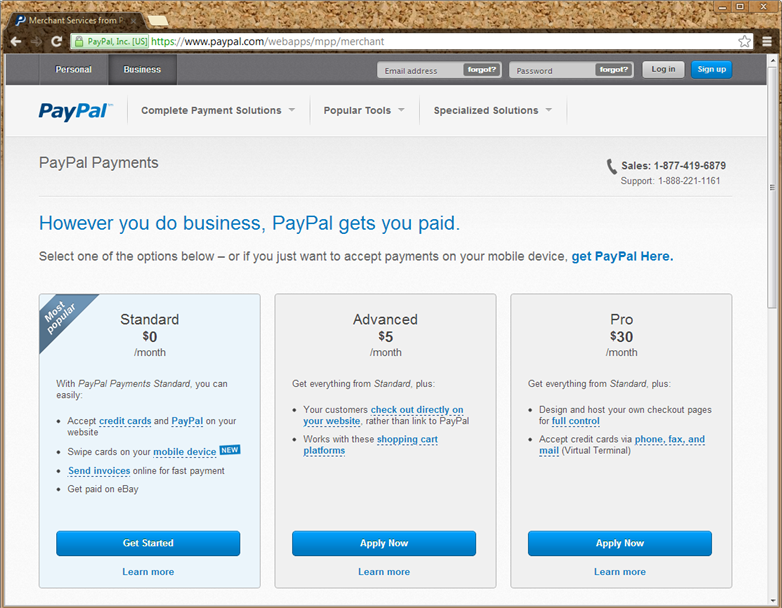Click the green padlock security icon

(79, 41)
